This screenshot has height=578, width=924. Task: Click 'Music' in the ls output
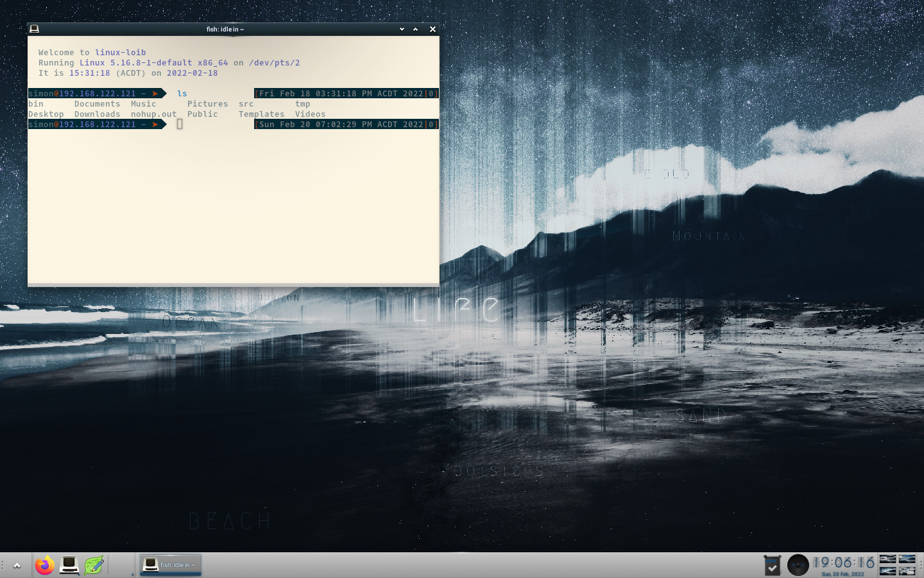(144, 103)
